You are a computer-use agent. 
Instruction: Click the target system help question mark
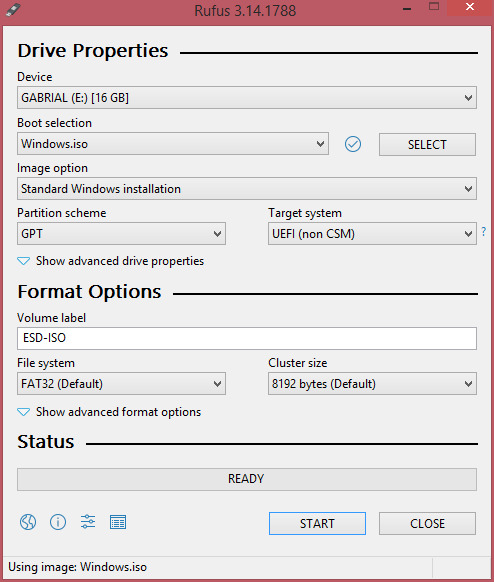click(x=484, y=232)
